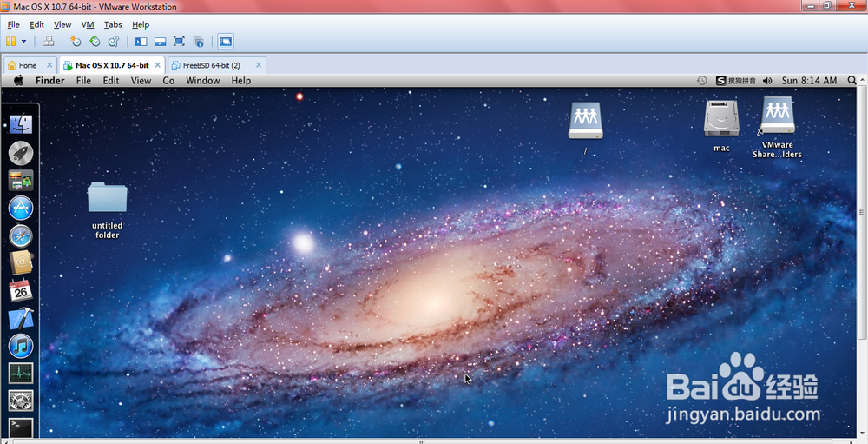The image size is (868, 444).
Task: Open Spotlight search magnifier
Action: pyautogui.click(x=852, y=81)
